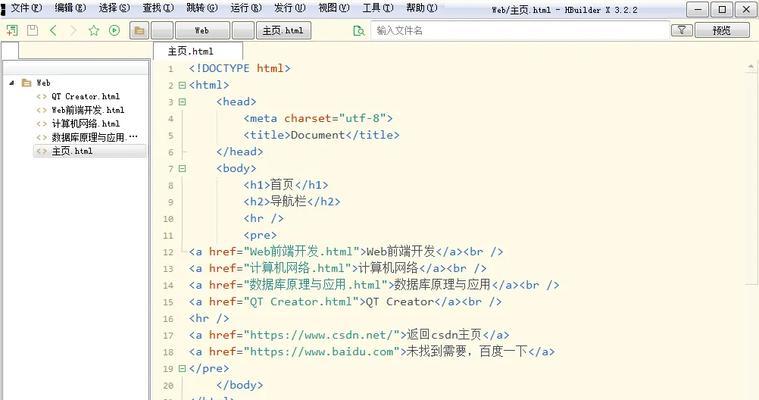Screen dimensions: 759x400
Task: Click the editor vertical scrollbar up arrow
Action: [751, 66]
